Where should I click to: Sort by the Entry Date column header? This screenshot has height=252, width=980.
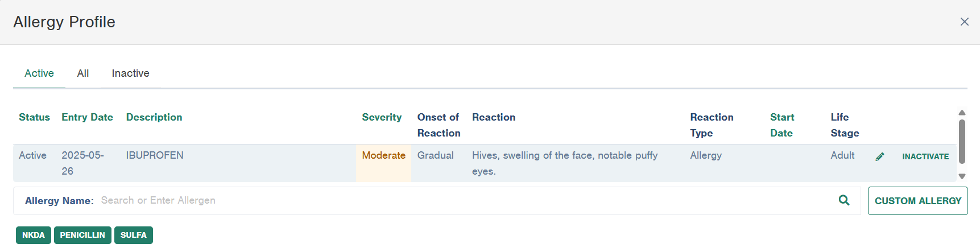(88, 117)
